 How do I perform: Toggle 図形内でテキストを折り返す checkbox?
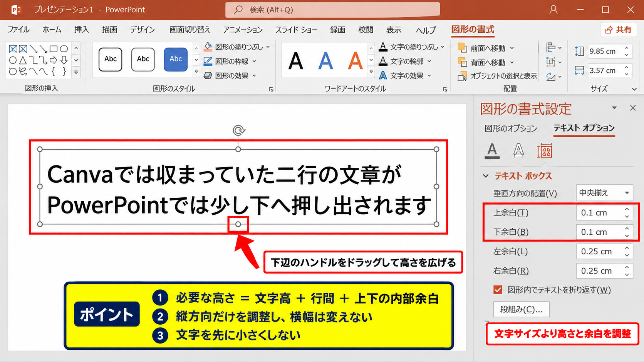click(498, 290)
